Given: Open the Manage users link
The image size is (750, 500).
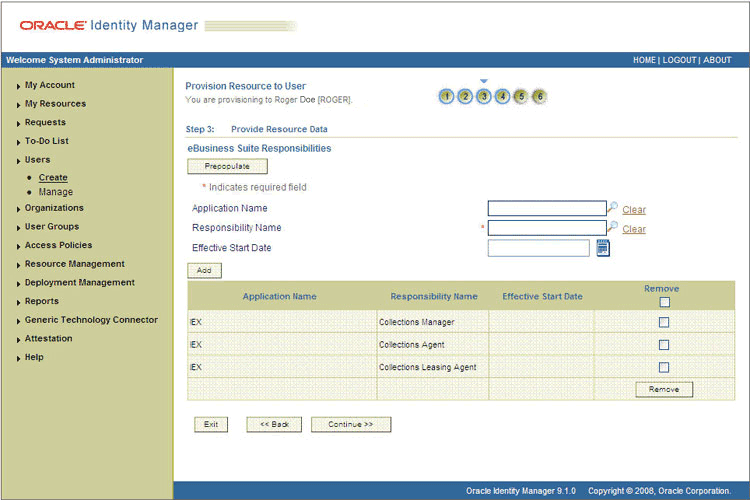Looking at the screenshot, I should (x=55, y=192).
